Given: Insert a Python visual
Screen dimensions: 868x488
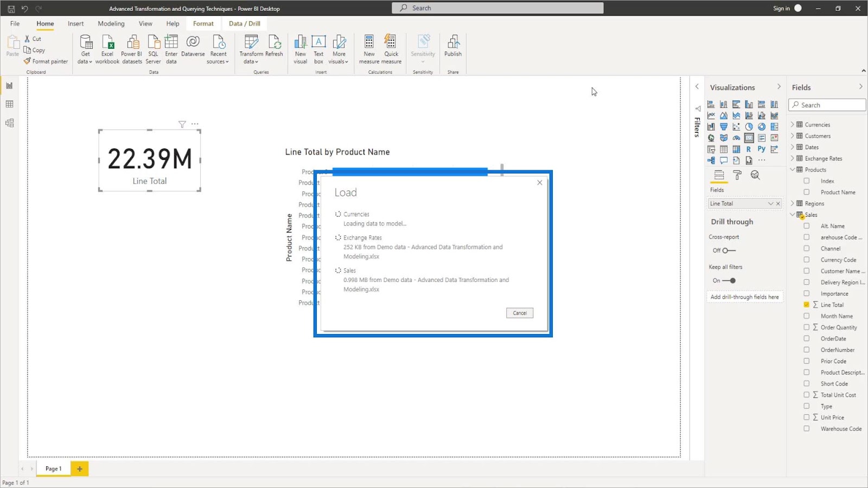Looking at the screenshot, I should pos(762,149).
